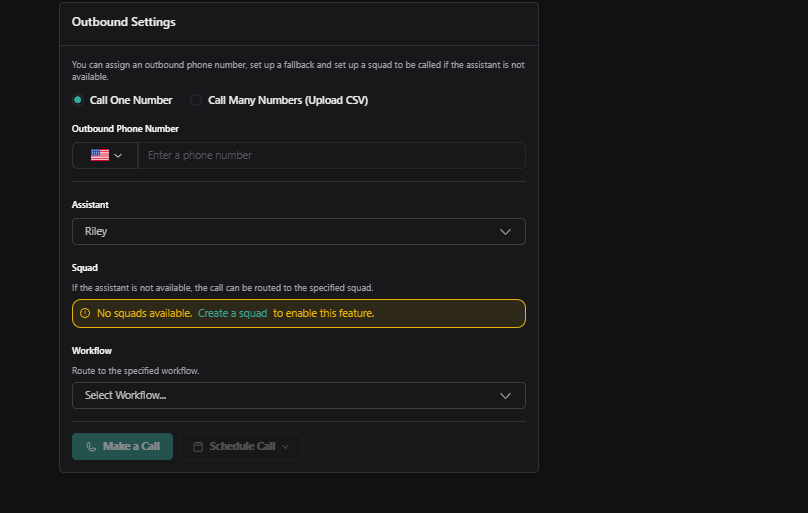Click the chevron arrow in Workflow field
Screen dimensions: 808x513
pyautogui.click(x=505, y=395)
